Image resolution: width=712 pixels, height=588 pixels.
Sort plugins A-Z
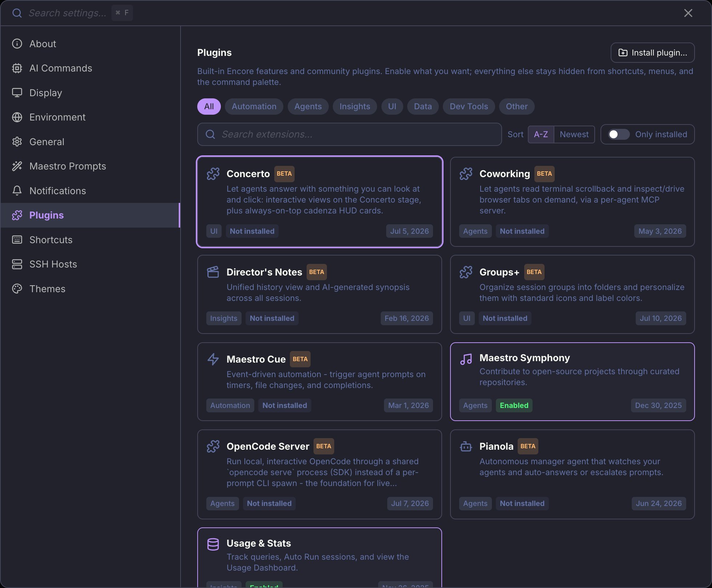pos(541,134)
